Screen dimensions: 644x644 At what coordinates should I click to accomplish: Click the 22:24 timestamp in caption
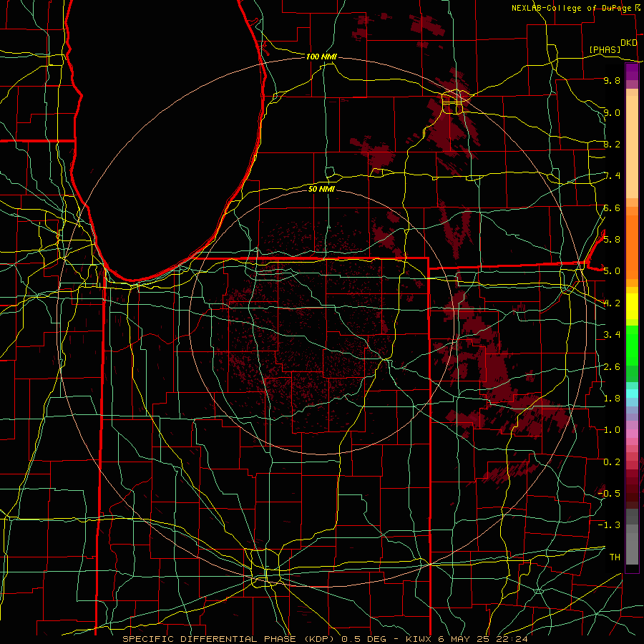[x=514, y=639]
